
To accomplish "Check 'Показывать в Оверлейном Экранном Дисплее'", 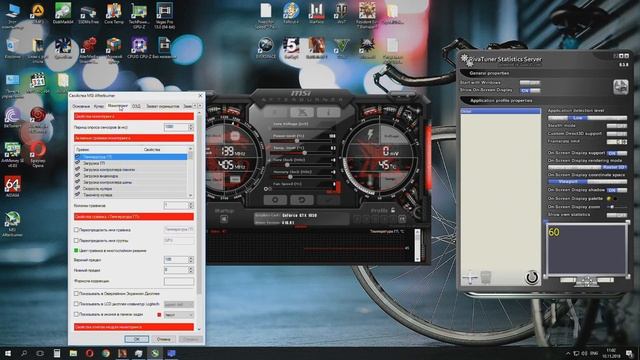I will coord(76,293).
